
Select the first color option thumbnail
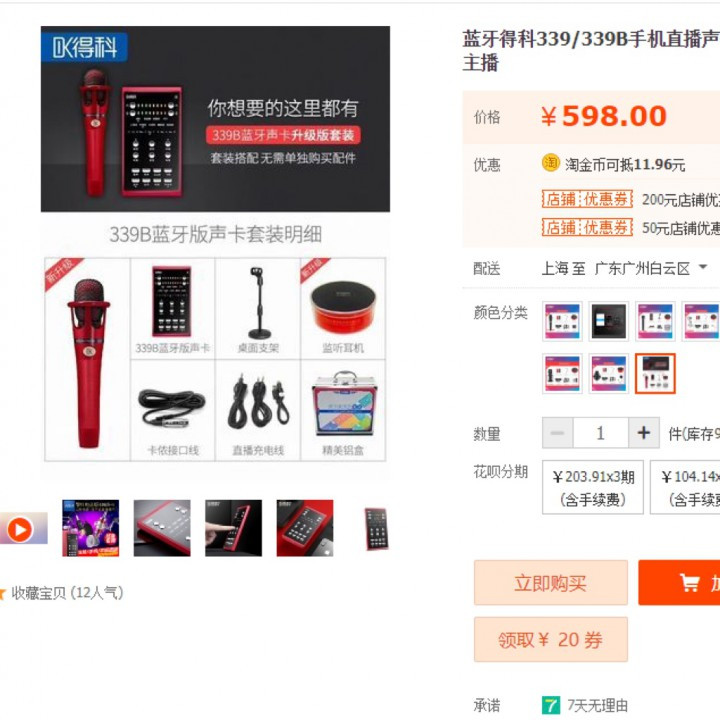pyautogui.click(x=562, y=321)
